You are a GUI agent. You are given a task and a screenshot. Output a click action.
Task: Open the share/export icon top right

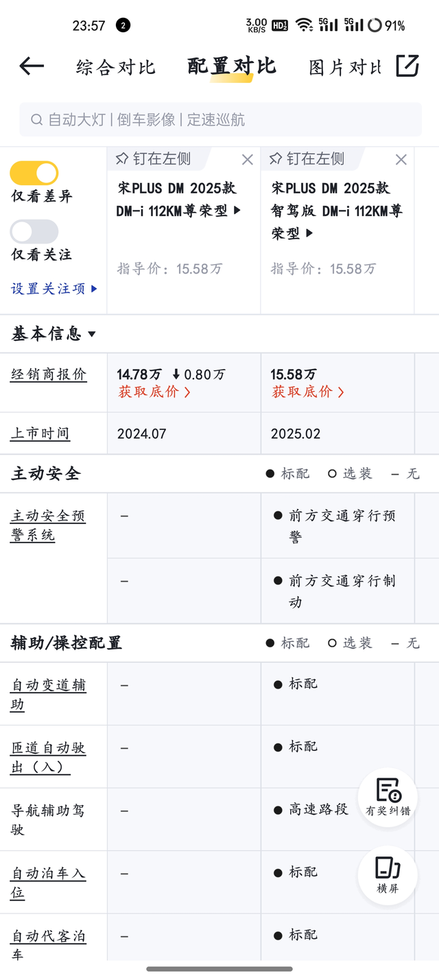coord(407,66)
